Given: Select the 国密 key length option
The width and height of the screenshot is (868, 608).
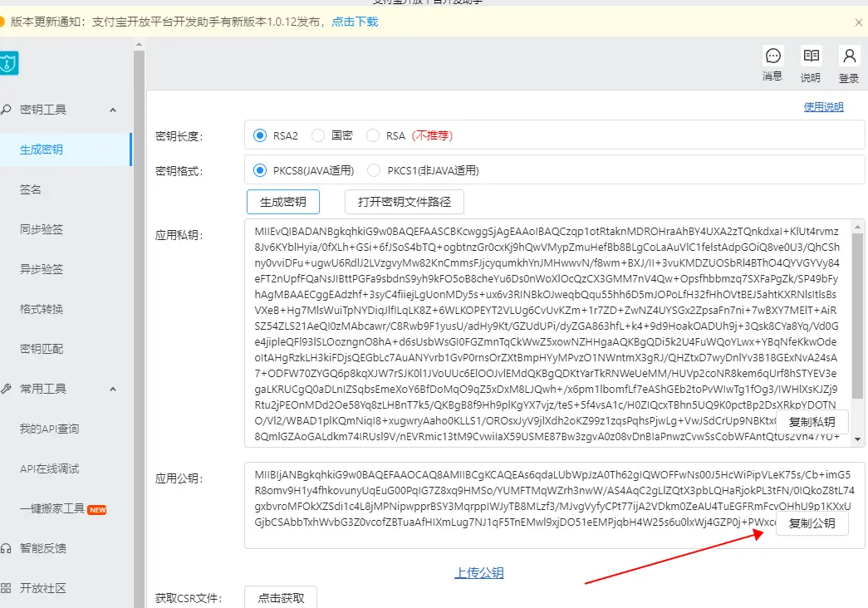Looking at the screenshot, I should (318, 135).
